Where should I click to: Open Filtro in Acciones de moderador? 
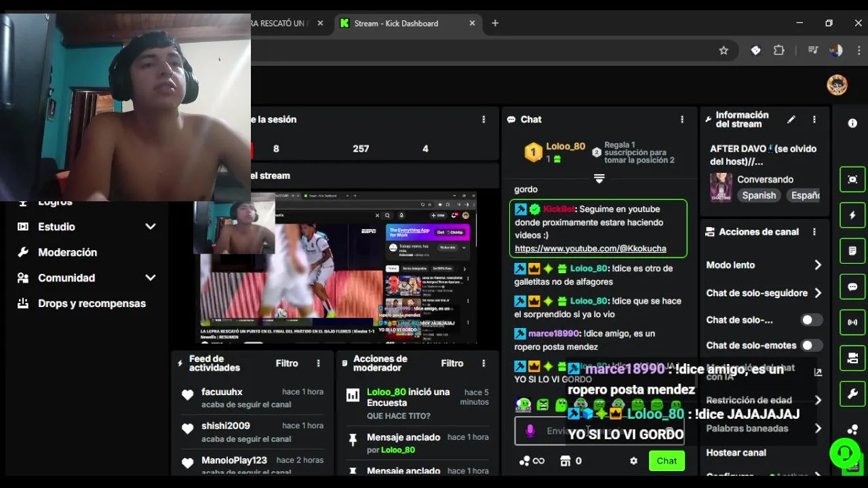click(452, 363)
